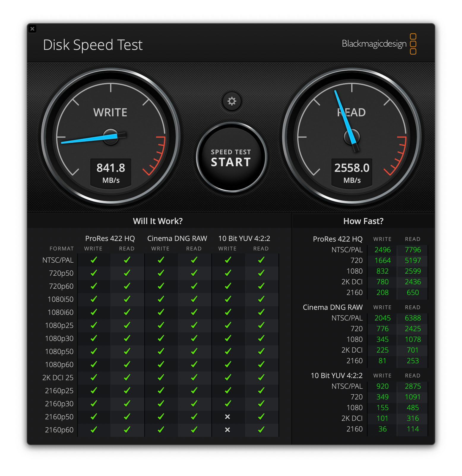Click the Cinema DNG 1080 write value 345
Image resolution: width=462 pixels, height=476 pixels.
tap(382, 339)
